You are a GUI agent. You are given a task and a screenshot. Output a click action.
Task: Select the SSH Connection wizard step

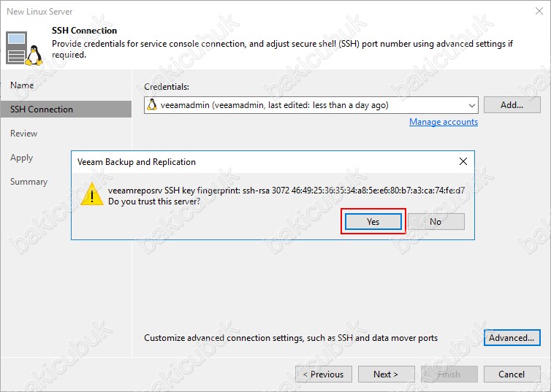tap(66, 109)
